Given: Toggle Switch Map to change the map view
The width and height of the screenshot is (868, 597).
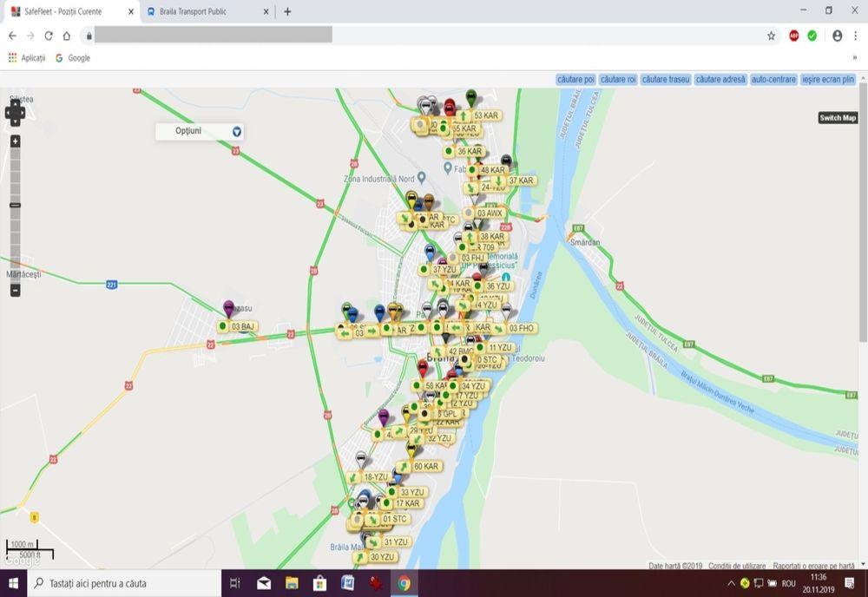Looking at the screenshot, I should pos(838,117).
